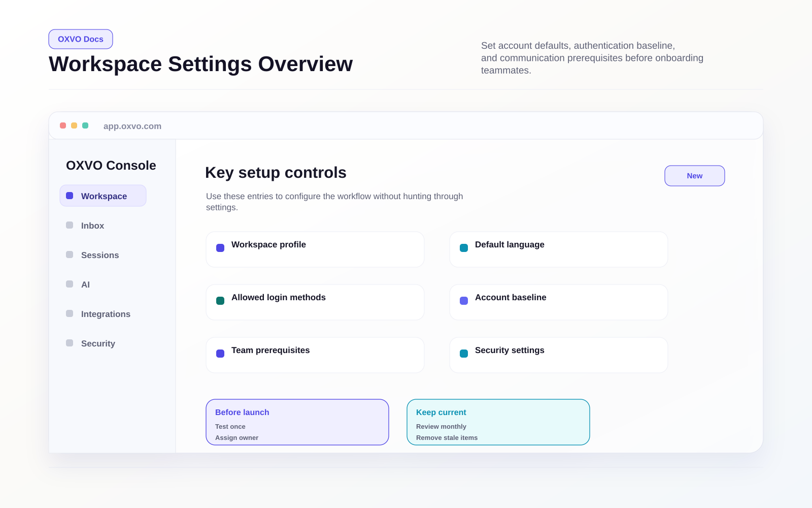Image resolution: width=812 pixels, height=508 pixels.
Task: Open the Workspace profile card
Action: tap(315, 249)
